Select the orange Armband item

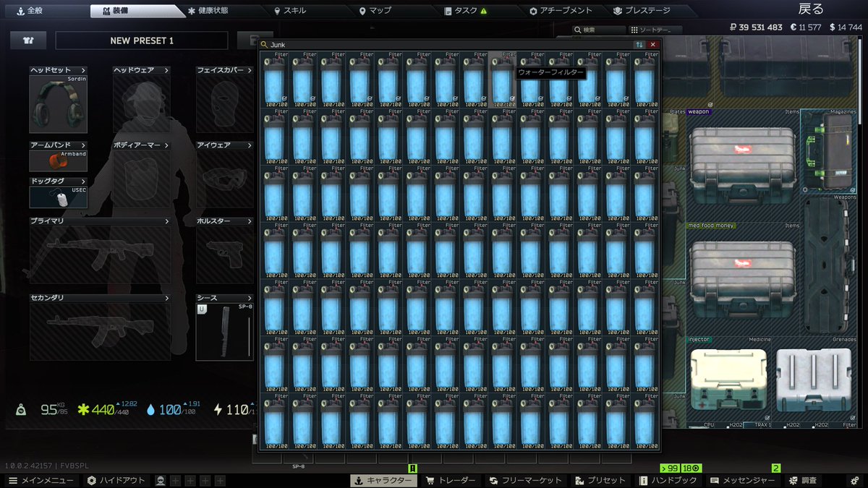tap(58, 160)
